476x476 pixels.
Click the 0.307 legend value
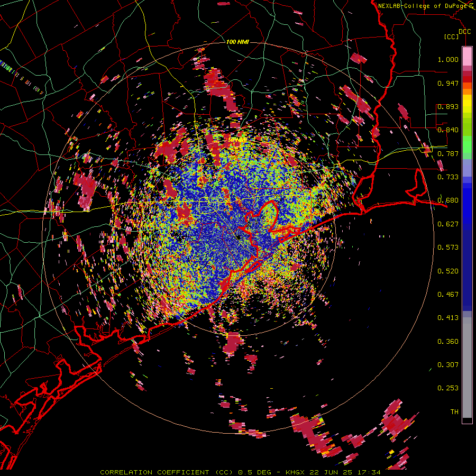click(x=448, y=365)
